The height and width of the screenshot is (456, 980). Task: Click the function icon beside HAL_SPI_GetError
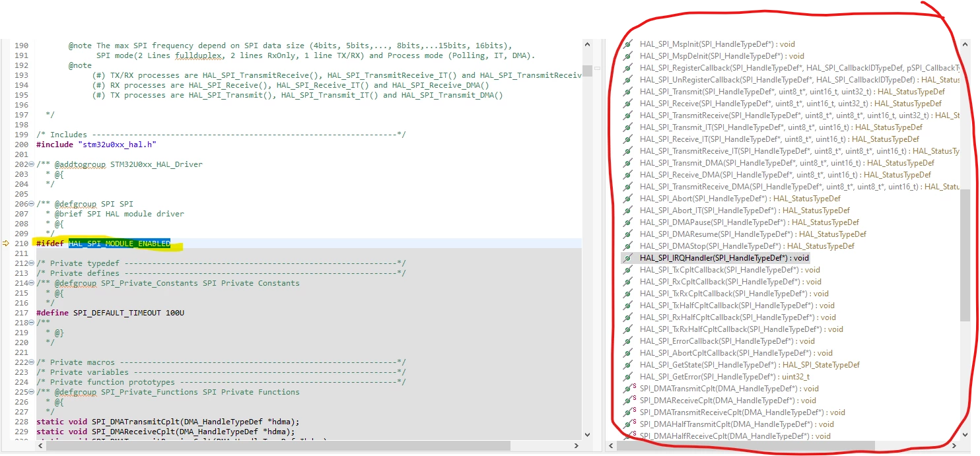tap(628, 377)
